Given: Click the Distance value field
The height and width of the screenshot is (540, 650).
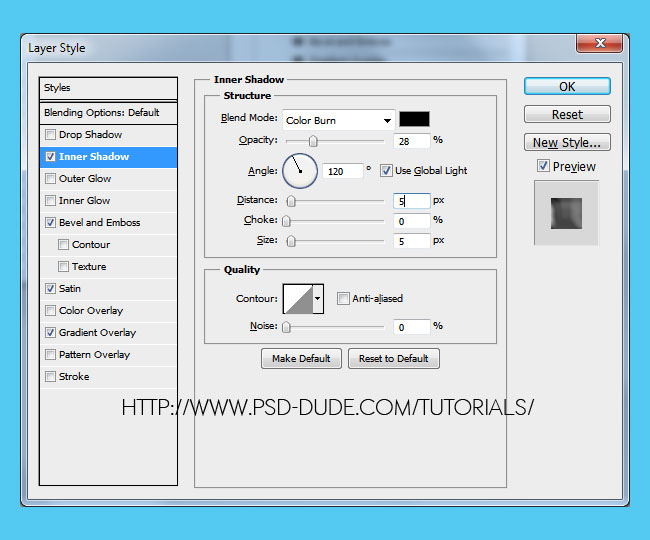Looking at the screenshot, I should (412, 201).
